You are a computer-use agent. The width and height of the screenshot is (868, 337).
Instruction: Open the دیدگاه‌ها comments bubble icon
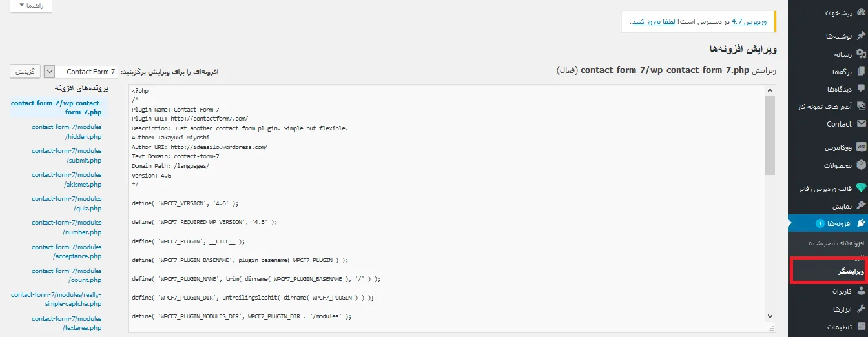pyautogui.click(x=861, y=89)
